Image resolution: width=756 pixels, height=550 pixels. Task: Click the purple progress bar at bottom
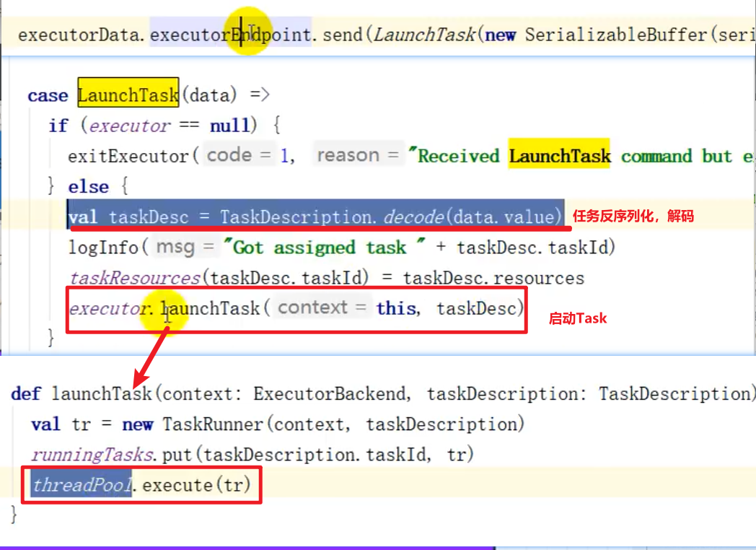(247, 548)
